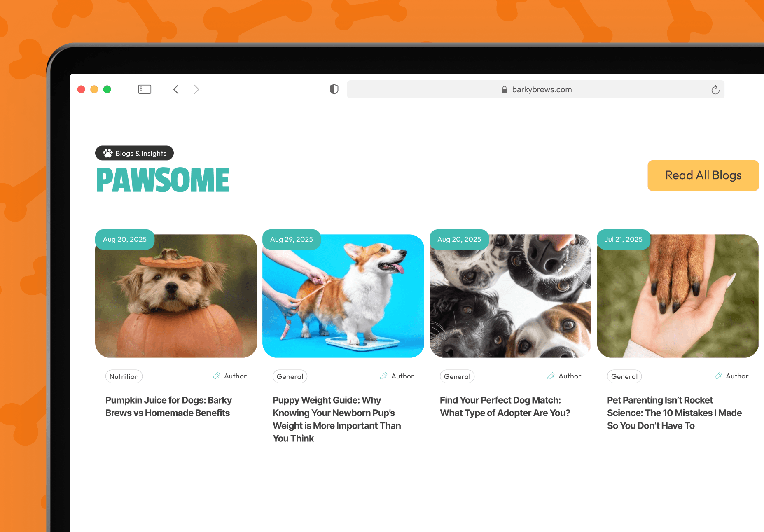The width and height of the screenshot is (764, 532).
Task: Maximize the window with the green button
Action: 107,89
